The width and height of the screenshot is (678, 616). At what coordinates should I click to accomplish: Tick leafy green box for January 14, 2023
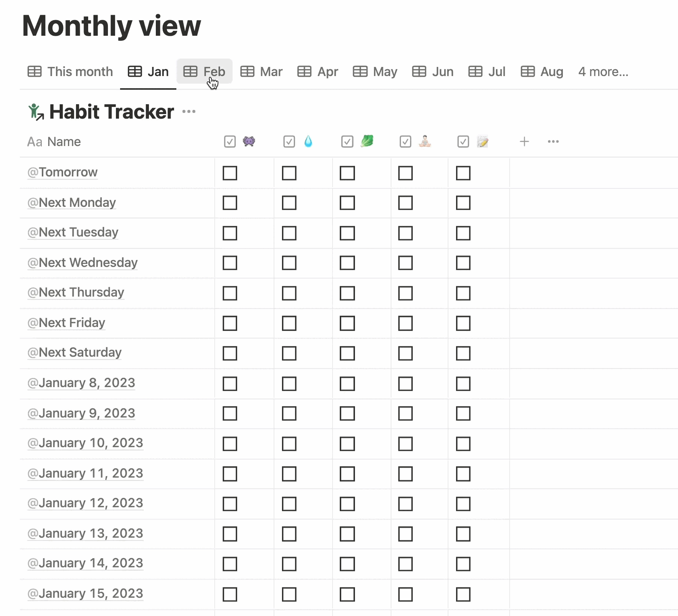(x=347, y=564)
